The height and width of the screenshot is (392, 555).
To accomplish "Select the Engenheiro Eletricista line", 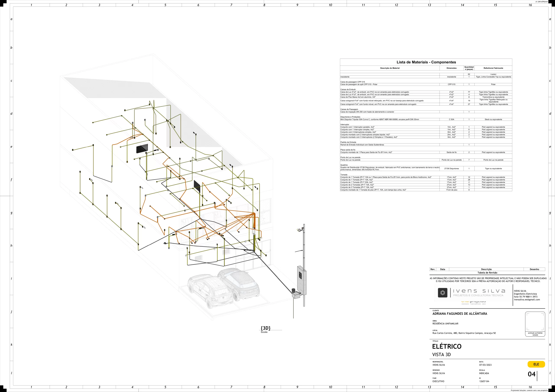I will pos(525,294).
